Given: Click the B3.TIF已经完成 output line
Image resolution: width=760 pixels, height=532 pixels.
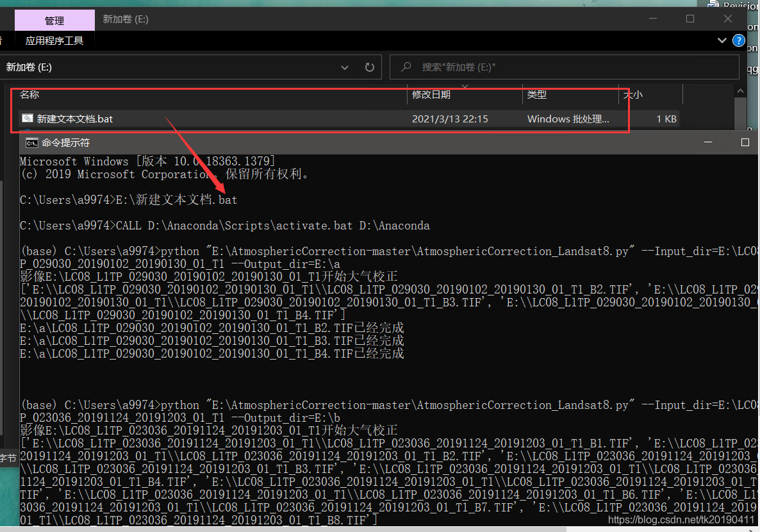Looking at the screenshot, I should pos(212,340).
